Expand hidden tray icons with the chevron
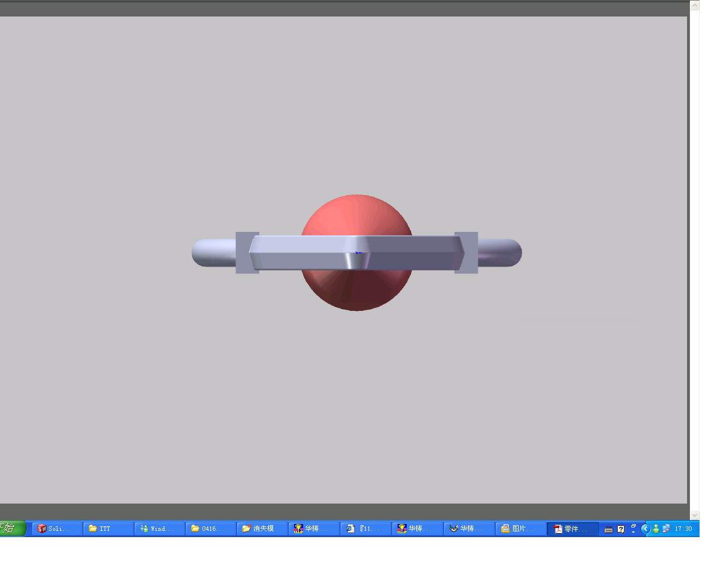728x582 pixels. [x=645, y=529]
